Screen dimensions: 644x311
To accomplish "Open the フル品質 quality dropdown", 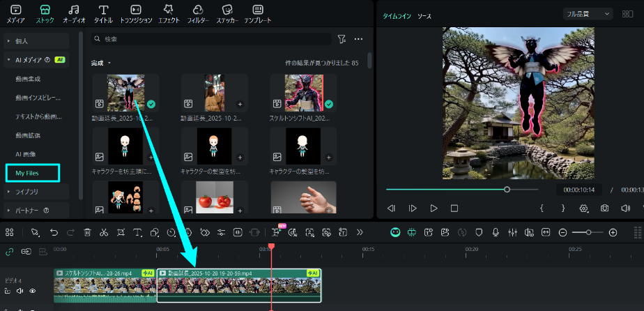I will tap(588, 14).
